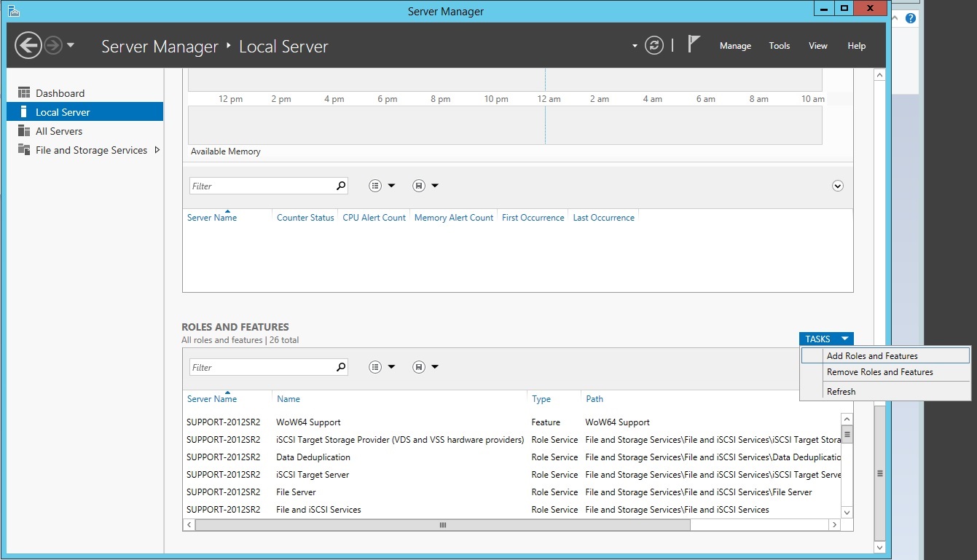977x560 pixels.
Task: Open the Manage menu
Action: tap(735, 46)
